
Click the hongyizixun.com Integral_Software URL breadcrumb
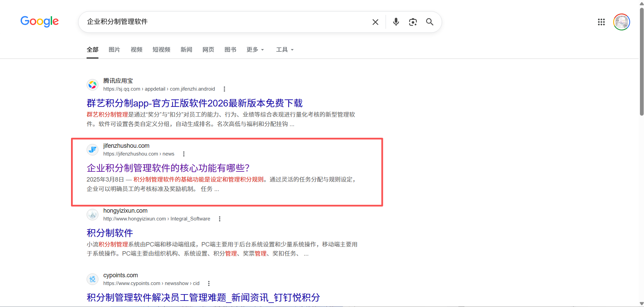[x=157, y=219]
